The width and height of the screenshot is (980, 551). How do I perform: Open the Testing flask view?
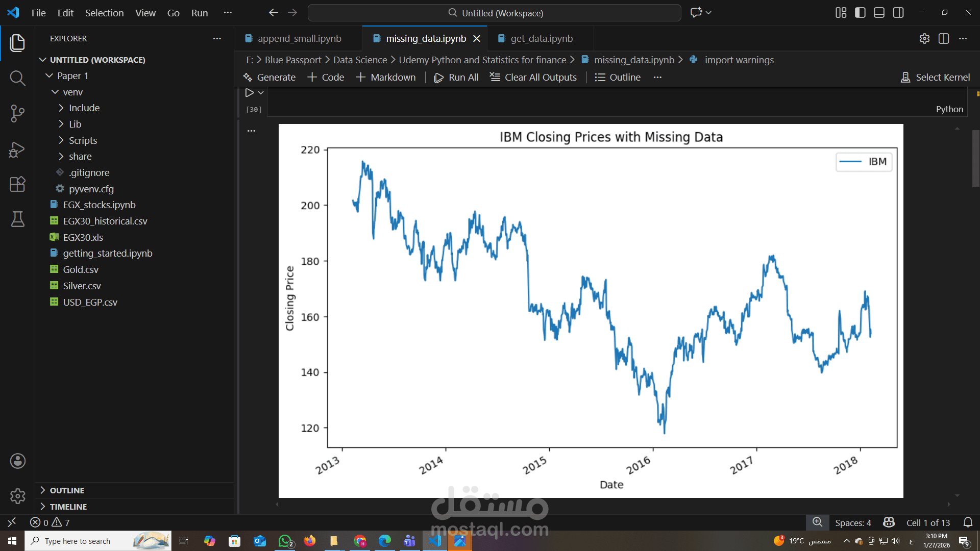[x=17, y=219]
